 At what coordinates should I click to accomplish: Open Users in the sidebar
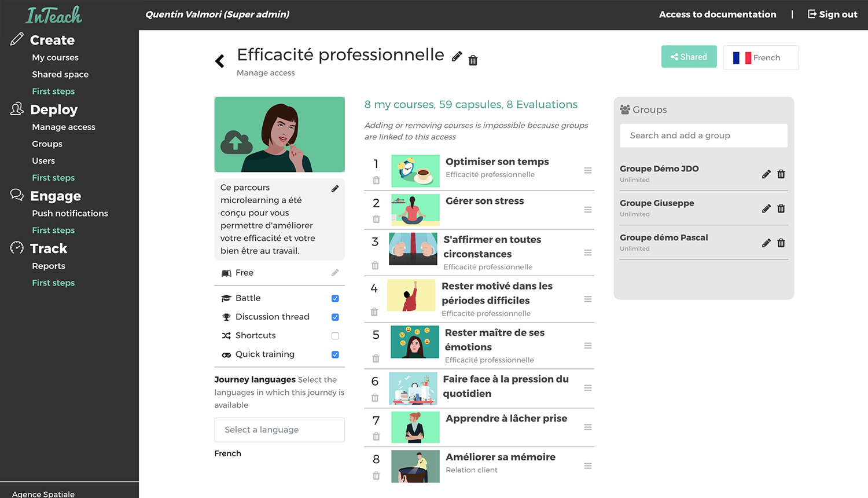coord(43,160)
